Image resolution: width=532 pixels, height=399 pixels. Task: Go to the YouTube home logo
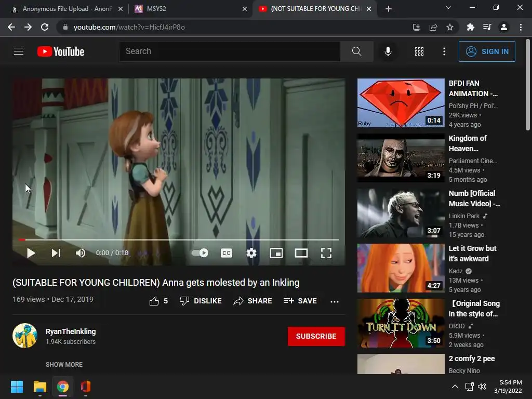[61, 51]
